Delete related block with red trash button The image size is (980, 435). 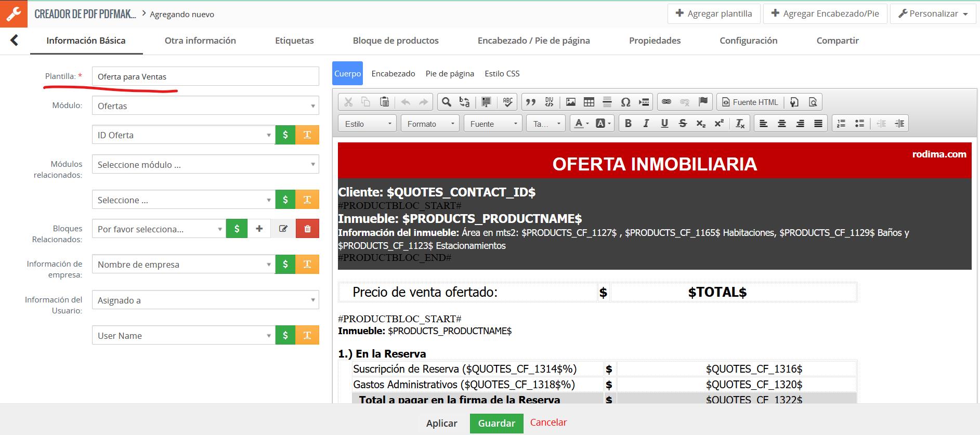click(307, 229)
